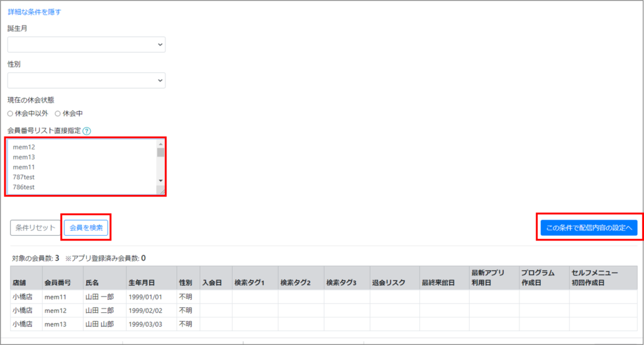Click the 会員を検索 button
This screenshot has height=345, width=644.
coord(86,227)
